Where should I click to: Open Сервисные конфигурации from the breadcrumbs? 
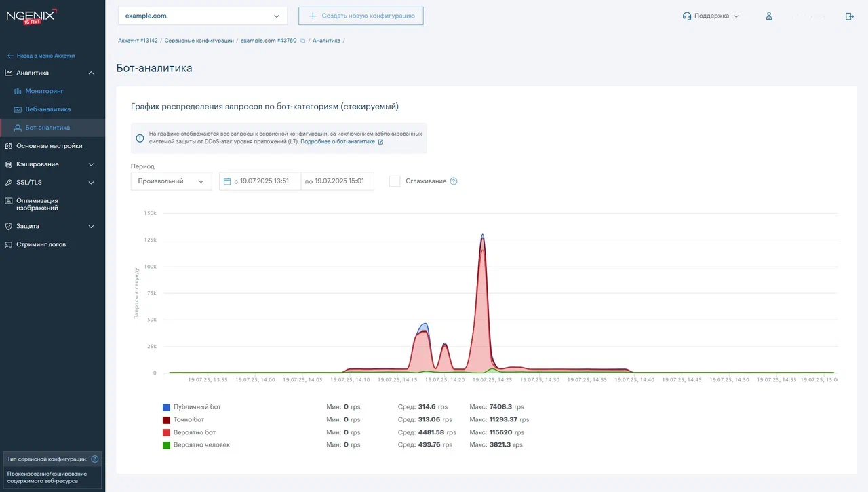[x=199, y=40]
